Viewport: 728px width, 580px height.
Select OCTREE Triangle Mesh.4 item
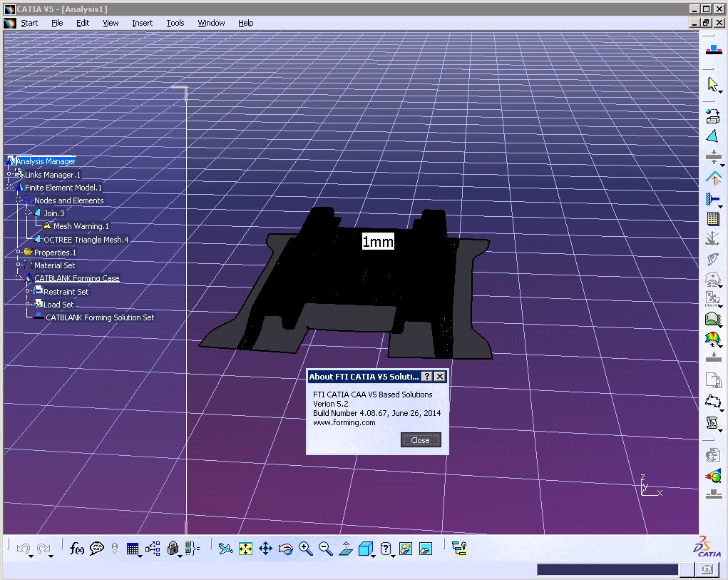click(86, 239)
